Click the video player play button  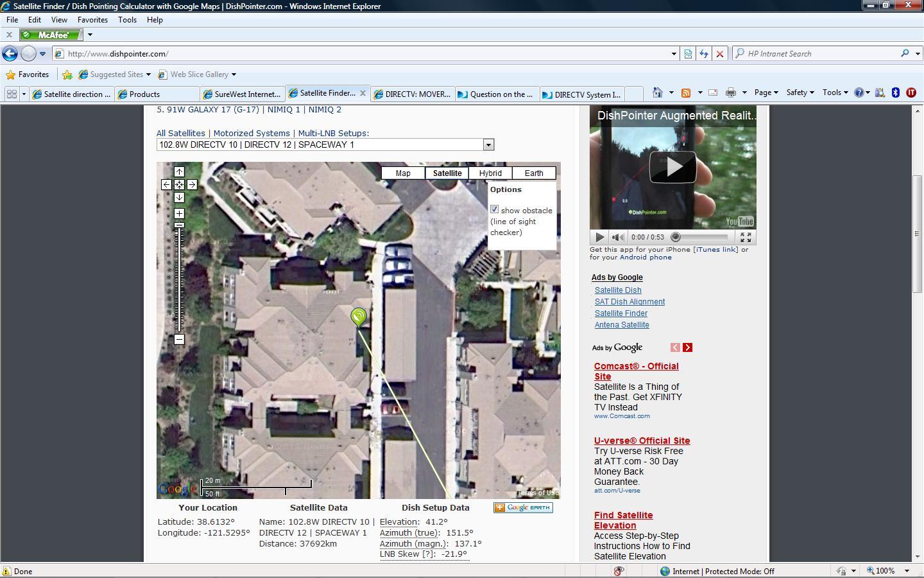point(599,237)
